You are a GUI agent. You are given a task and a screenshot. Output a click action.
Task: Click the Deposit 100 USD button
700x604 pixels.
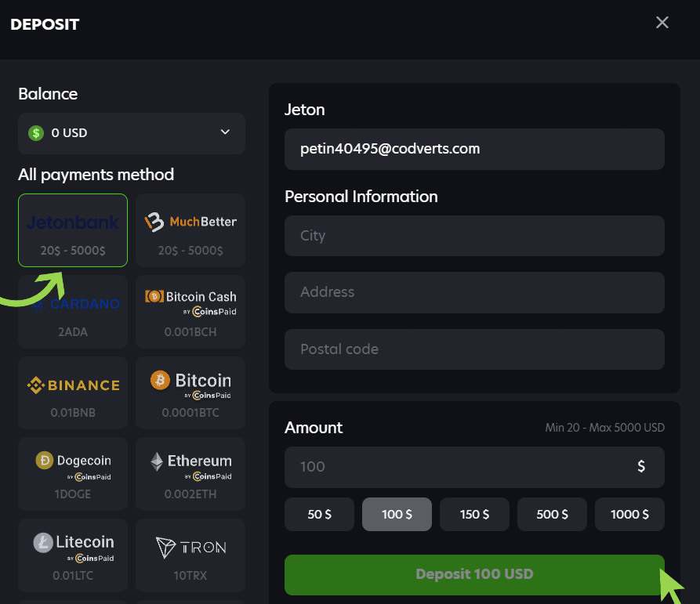click(x=474, y=574)
